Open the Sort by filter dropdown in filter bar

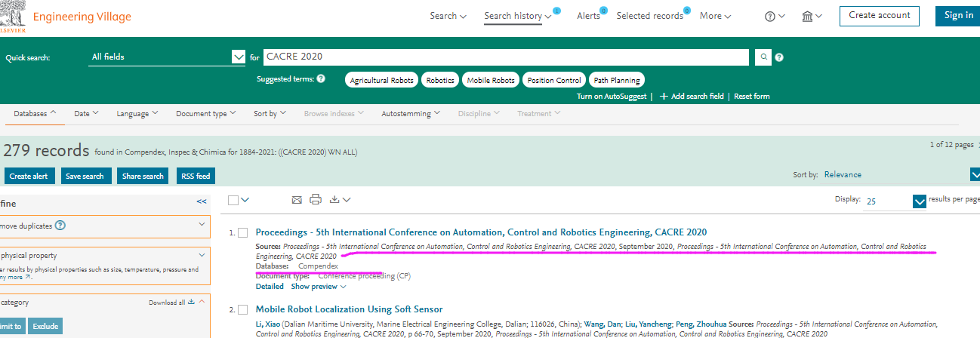[270, 113]
